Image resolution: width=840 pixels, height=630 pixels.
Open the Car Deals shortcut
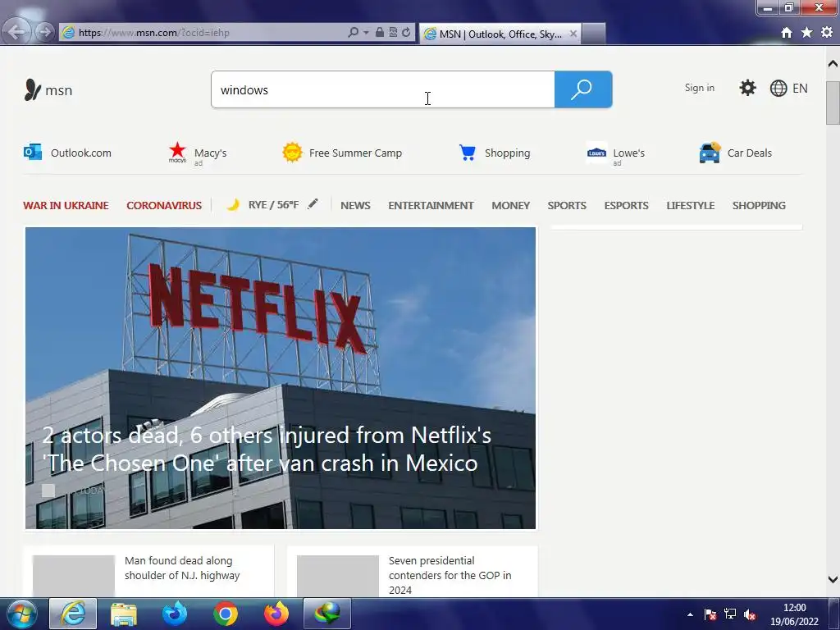tap(736, 153)
